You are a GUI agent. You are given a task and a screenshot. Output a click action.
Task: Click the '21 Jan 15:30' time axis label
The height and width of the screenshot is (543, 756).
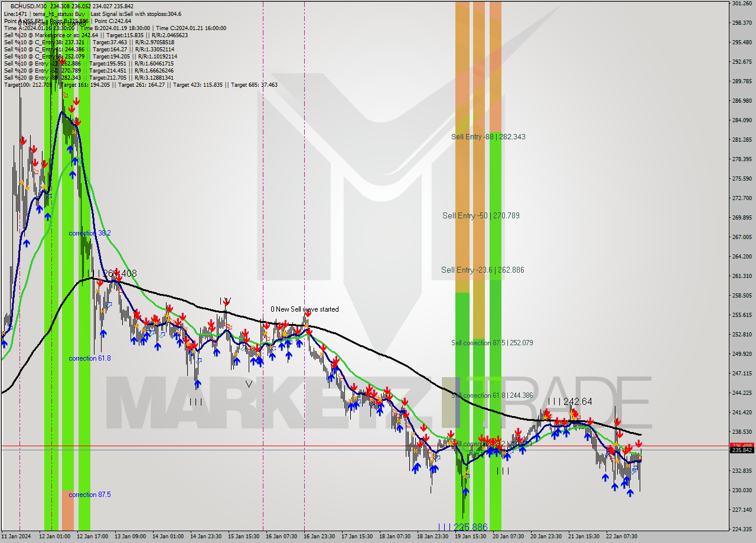(x=584, y=537)
